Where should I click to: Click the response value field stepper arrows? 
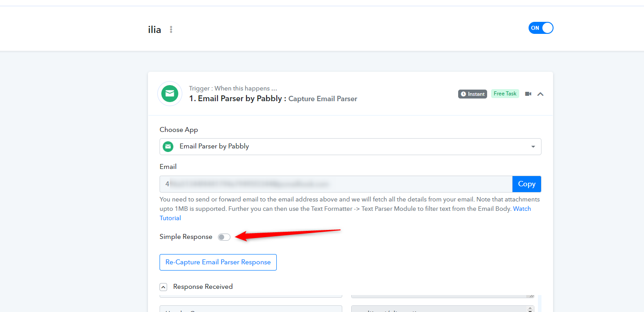coord(530,308)
